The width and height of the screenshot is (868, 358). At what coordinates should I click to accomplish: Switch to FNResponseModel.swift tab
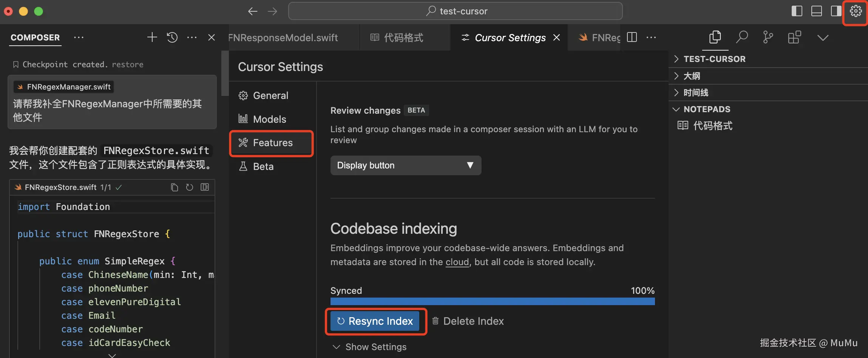[283, 37]
